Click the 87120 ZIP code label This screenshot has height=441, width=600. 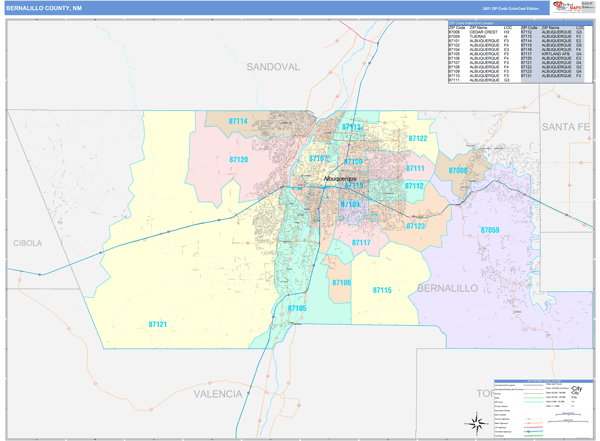[238, 160]
